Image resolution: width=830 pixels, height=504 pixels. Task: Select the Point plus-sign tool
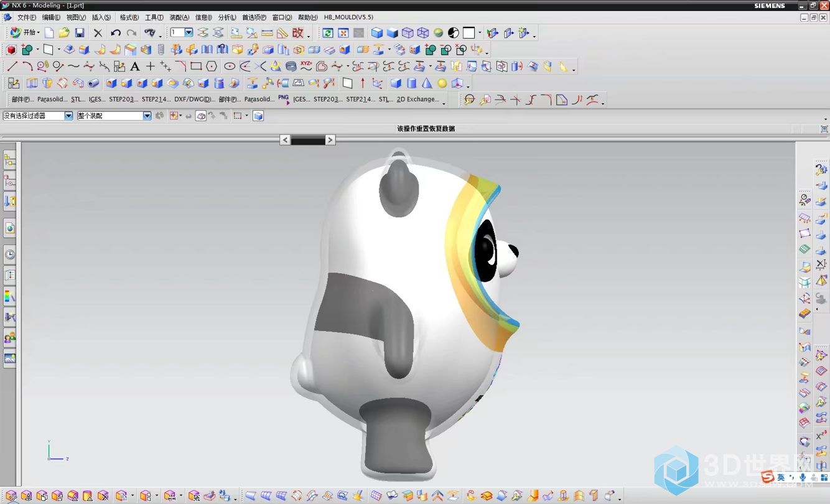point(150,66)
